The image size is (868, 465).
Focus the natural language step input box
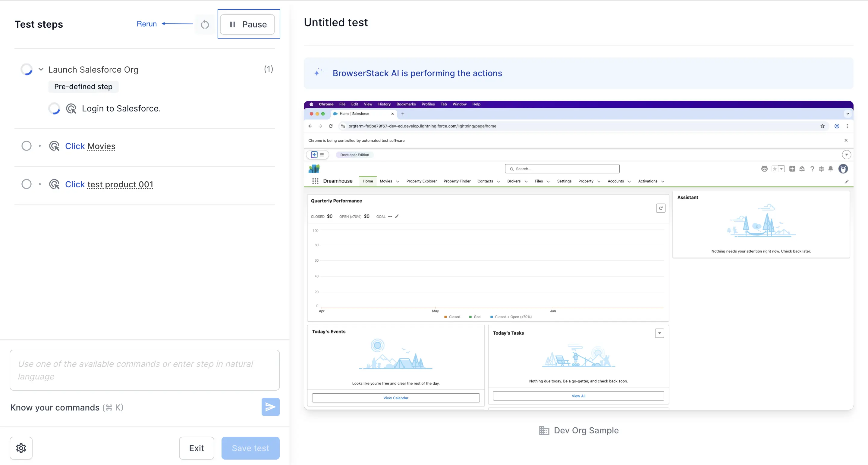(x=145, y=370)
